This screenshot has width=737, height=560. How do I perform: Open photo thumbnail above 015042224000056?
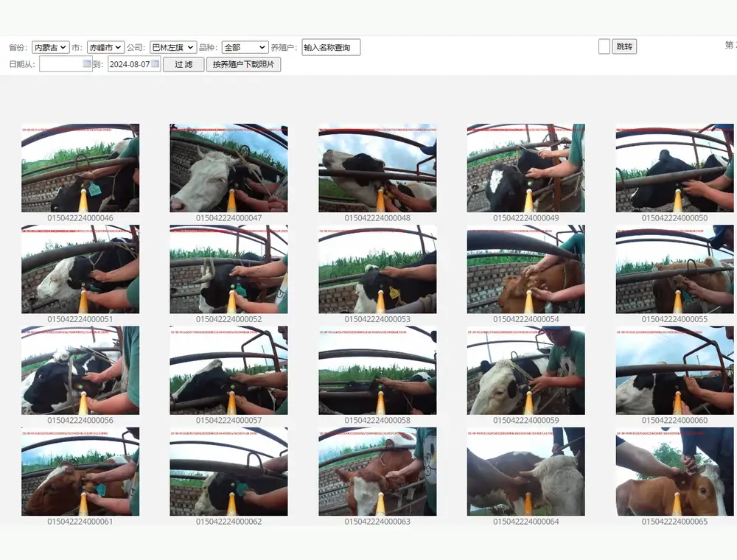click(x=80, y=371)
